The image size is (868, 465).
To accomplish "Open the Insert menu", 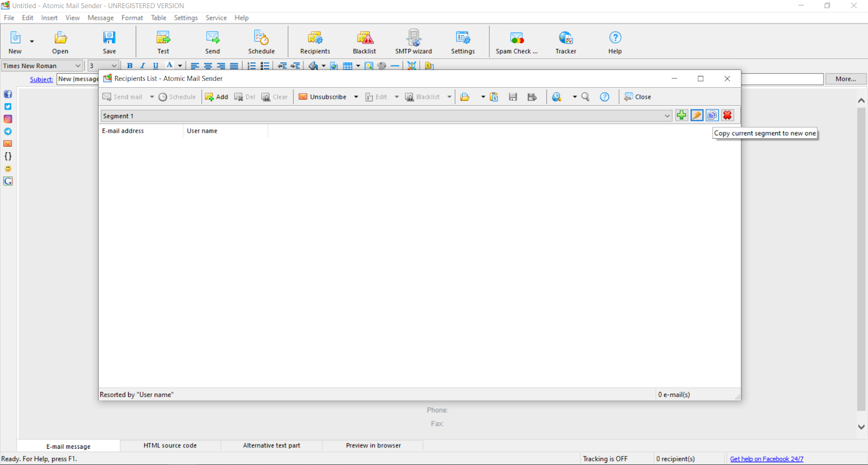I will coord(49,18).
